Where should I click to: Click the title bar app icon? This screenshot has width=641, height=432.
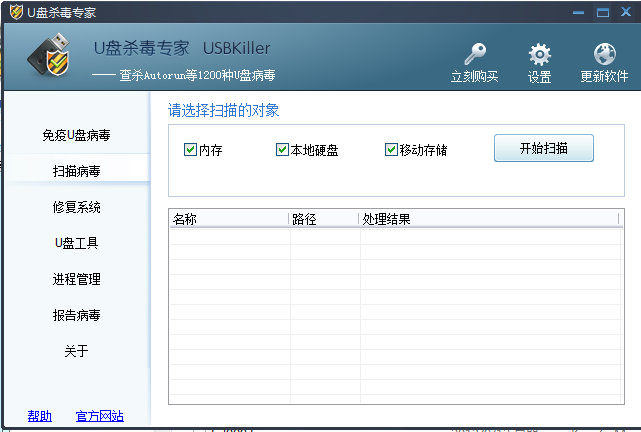(x=14, y=13)
